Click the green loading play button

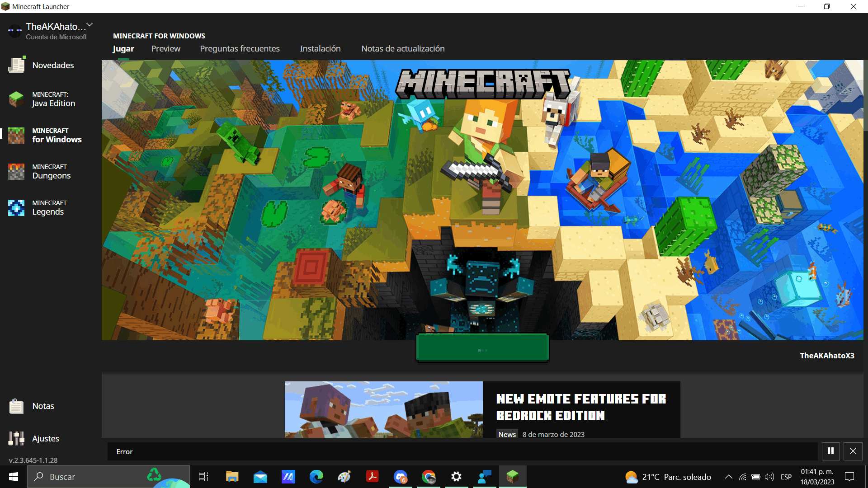(x=482, y=347)
